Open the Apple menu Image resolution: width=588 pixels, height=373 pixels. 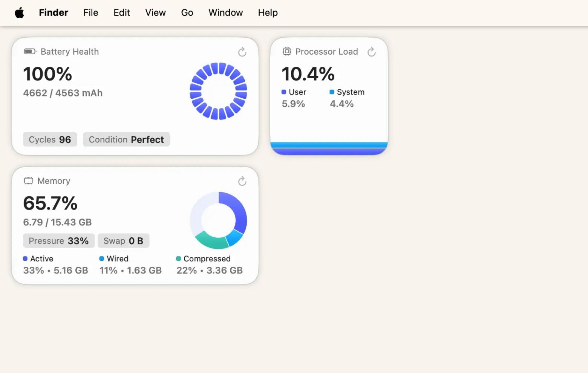[20, 13]
